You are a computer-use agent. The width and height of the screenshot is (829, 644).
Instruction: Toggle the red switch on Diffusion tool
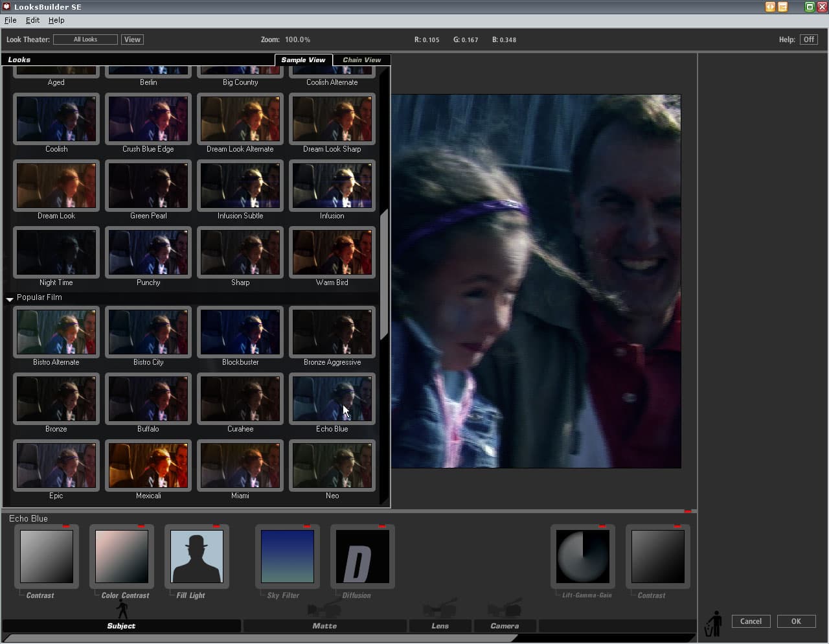[382, 526]
